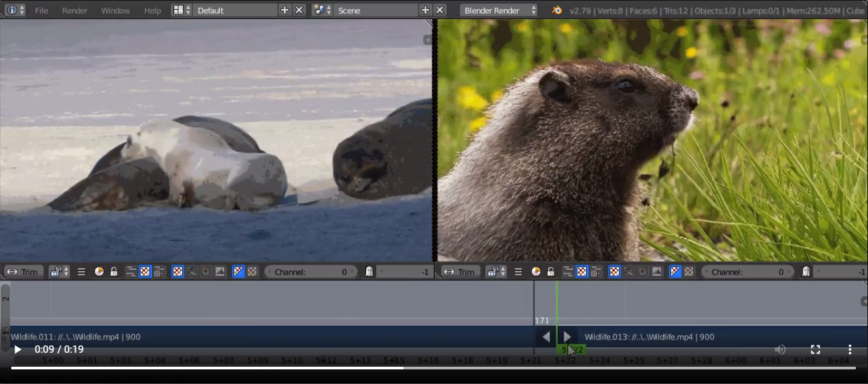Switch the seals preview to Sequencer-only view
Viewport: 868px width, 384px height.
[131, 272]
